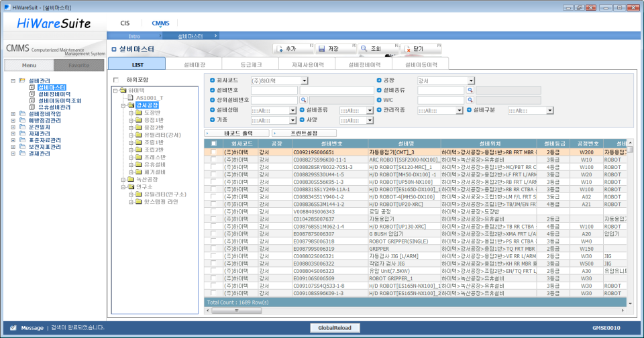Click the folder icon of 결재관리 menu group
The height and width of the screenshot is (338, 644).
point(22,153)
